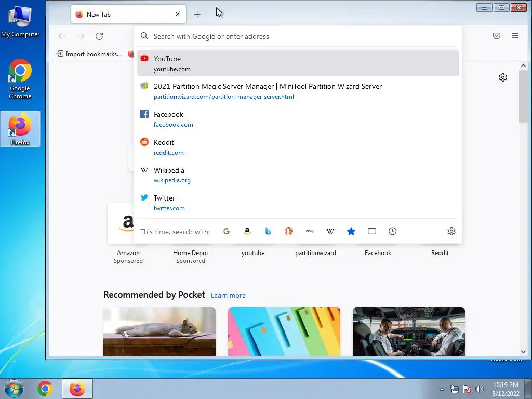The image size is (532, 399).
Task: Open the Facebook shortcut tile label
Action: point(378,253)
